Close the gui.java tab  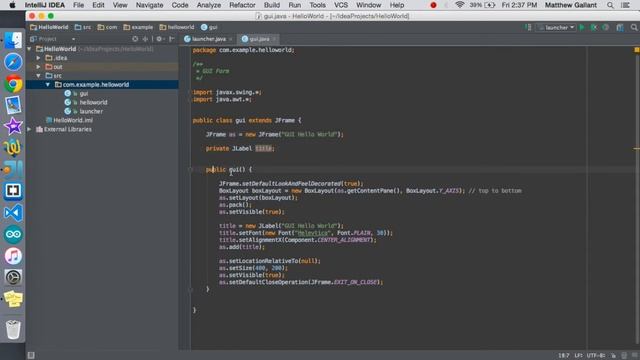pyautogui.click(x=274, y=39)
